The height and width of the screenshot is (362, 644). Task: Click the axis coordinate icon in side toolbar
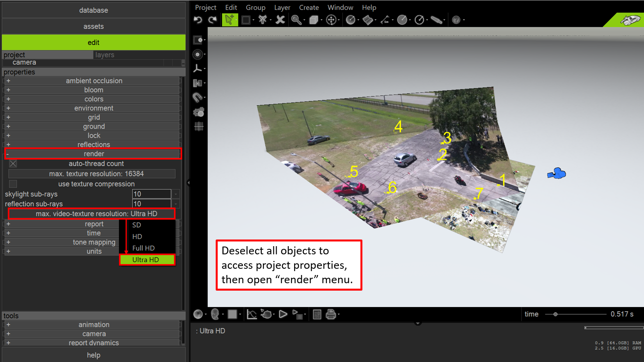click(198, 69)
